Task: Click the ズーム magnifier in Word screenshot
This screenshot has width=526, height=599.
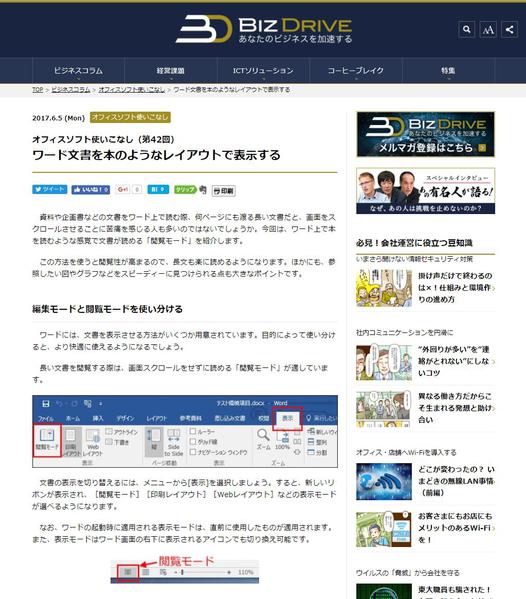Action: [263, 439]
